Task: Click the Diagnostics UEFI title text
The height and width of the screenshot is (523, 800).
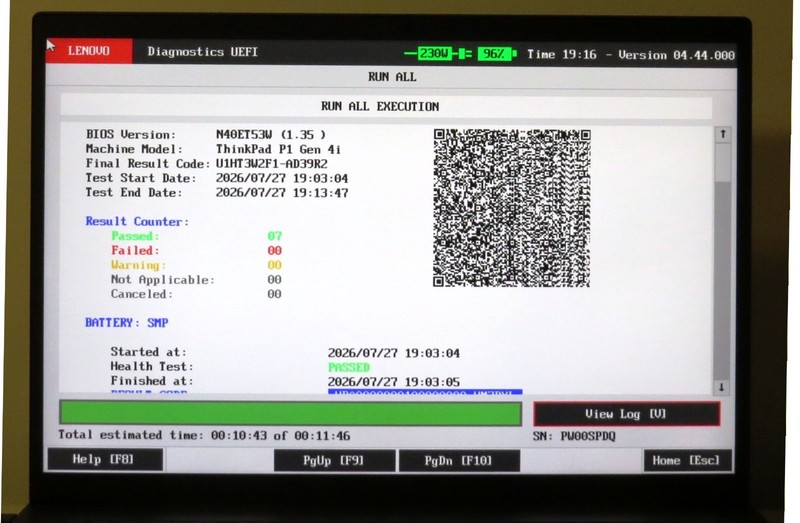Action: (x=203, y=52)
